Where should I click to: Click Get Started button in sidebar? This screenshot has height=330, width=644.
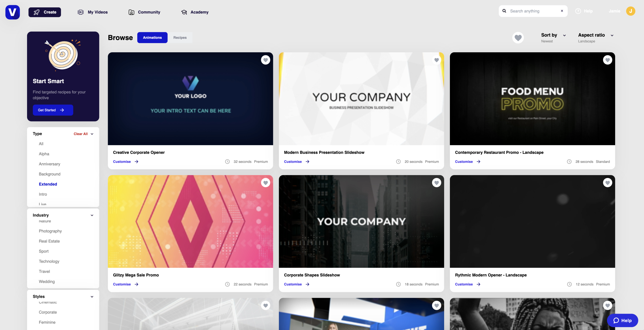coord(53,110)
